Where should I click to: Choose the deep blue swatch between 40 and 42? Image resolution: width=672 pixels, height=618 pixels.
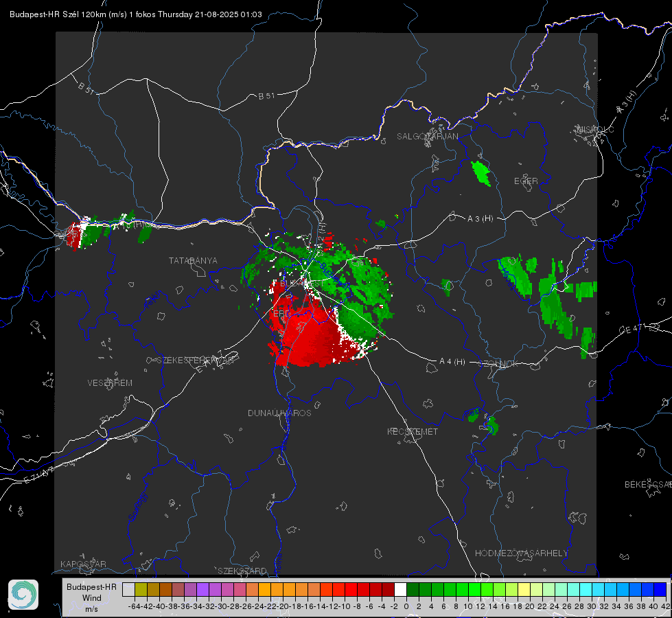(x=660, y=589)
